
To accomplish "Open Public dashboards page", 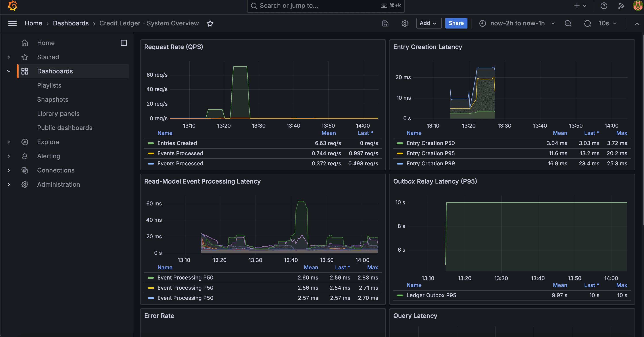I will click(65, 128).
